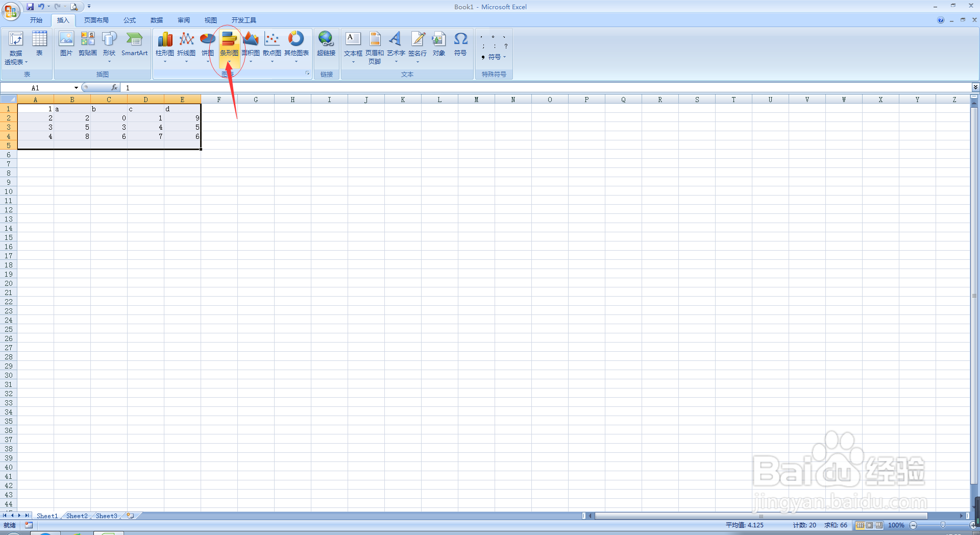Viewport: 980px width, 535px height.
Task: Undo the last action
Action: pos(41,7)
